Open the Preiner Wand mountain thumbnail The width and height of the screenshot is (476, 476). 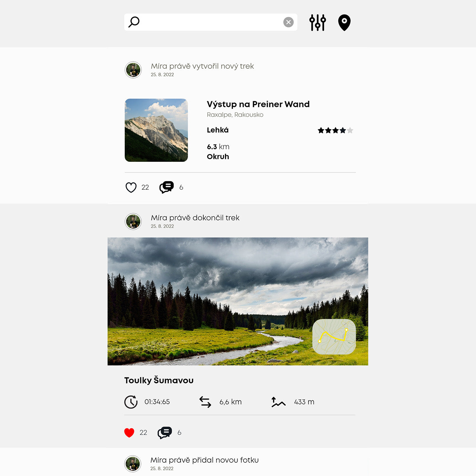click(x=156, y=130)
